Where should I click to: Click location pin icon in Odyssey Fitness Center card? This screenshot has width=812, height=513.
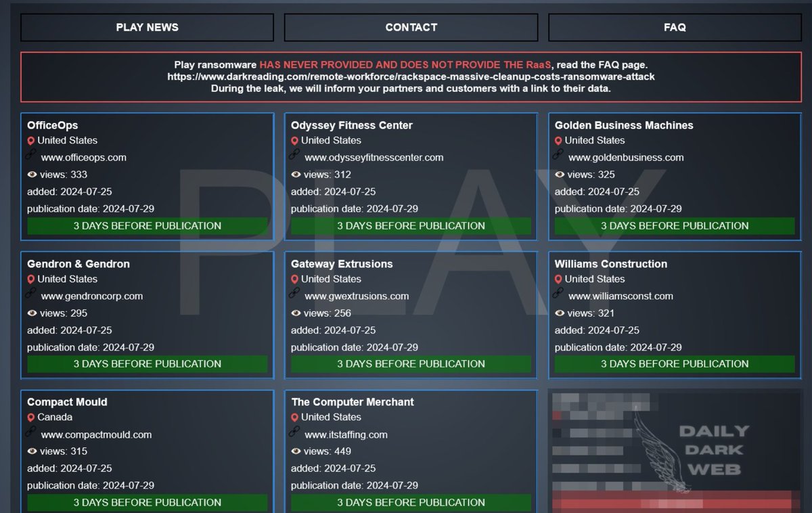point(294,141)
